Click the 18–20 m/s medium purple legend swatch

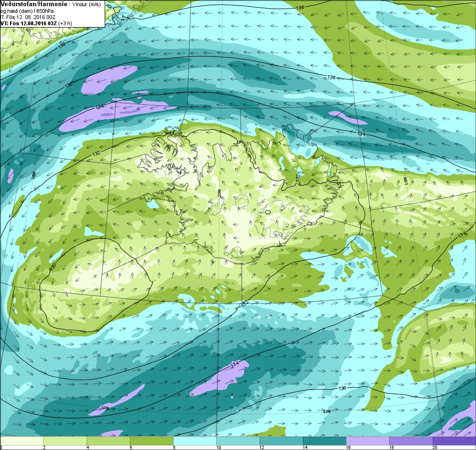pos(411,441)
